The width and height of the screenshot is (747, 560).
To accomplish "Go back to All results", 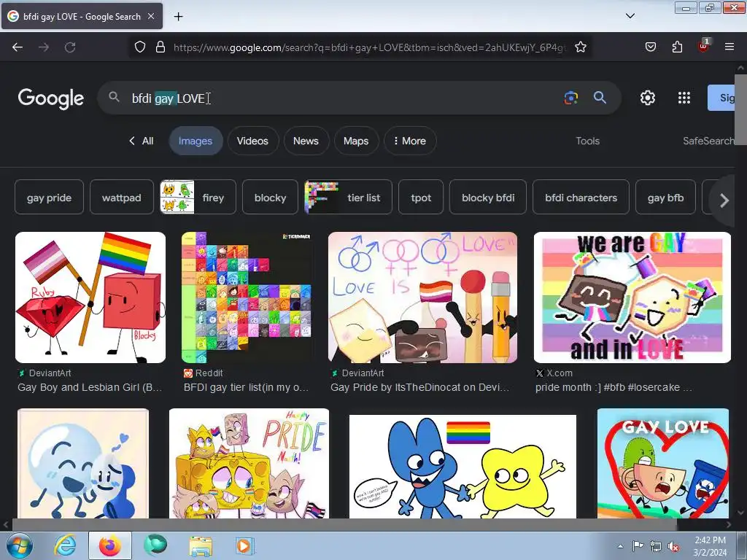I will pos(142,141).
